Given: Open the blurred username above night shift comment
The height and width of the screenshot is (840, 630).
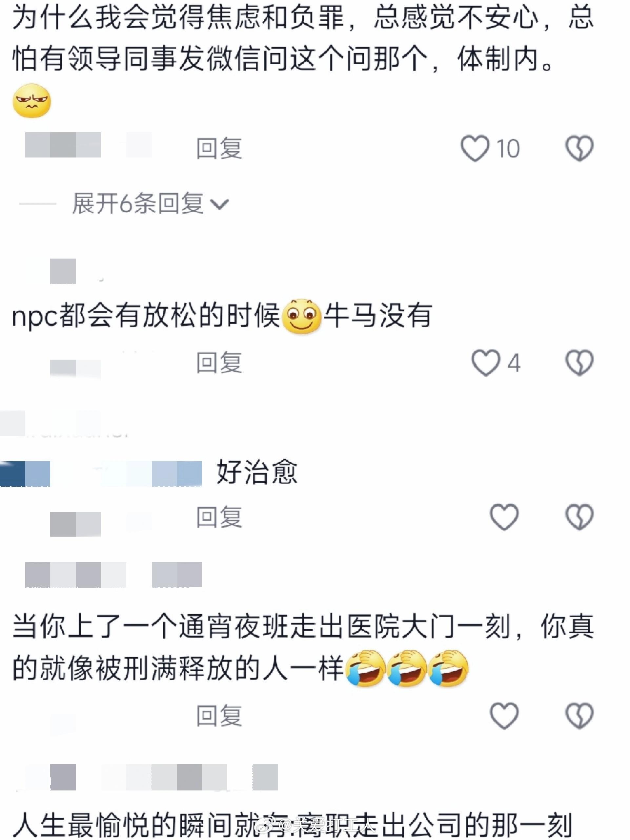Looking at the screenshot, I should click(113, 575).
